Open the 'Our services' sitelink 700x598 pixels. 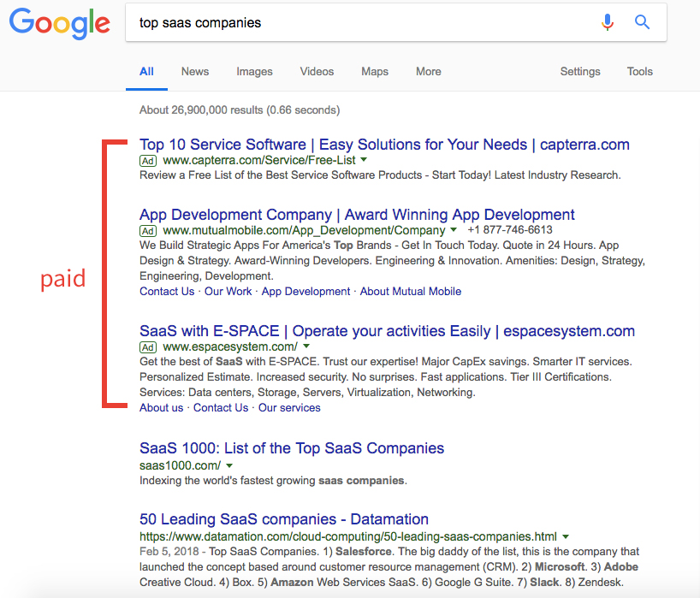point(289,408)
